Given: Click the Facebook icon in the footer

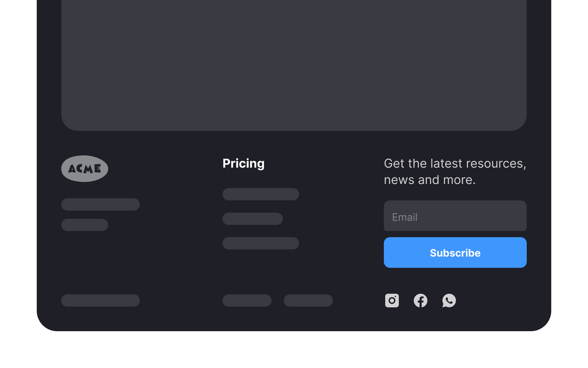Looking at the screenshot, I should click(421, 301).
